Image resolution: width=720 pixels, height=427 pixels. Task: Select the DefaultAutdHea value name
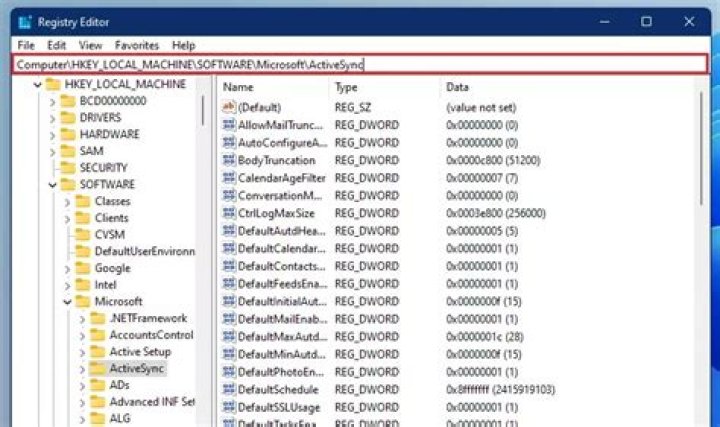tap(281, 230)
